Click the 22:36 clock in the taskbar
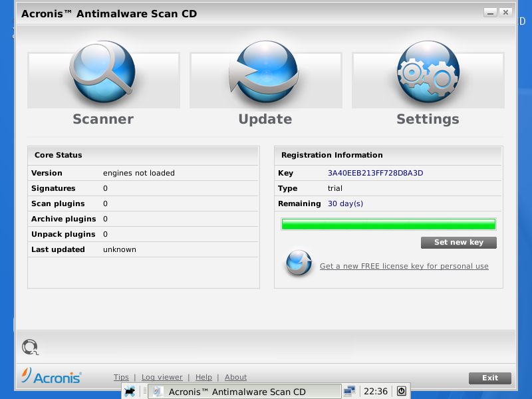 (x=376, y=391)
